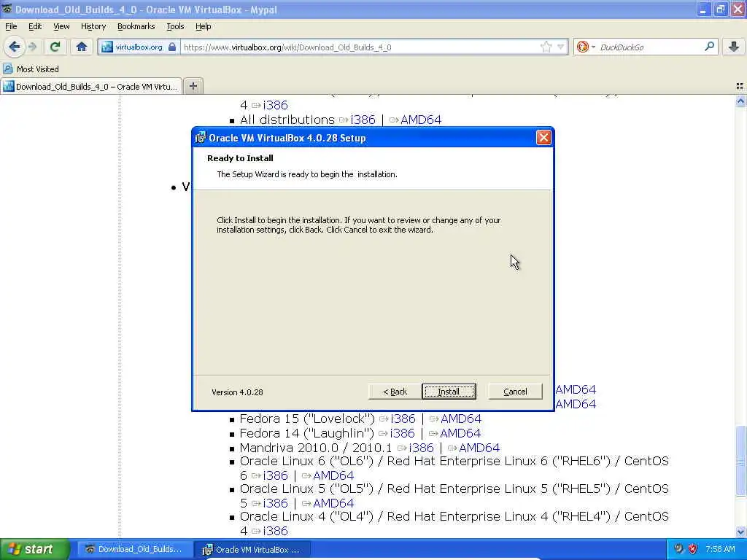Open the View menu

61,27
